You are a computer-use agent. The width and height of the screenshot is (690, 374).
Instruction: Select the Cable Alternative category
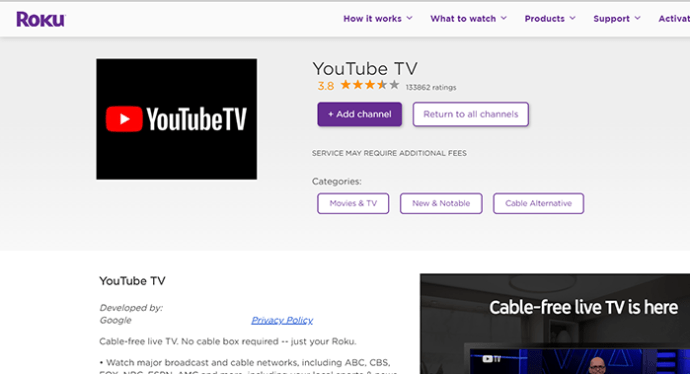click(x=538, y=203)
